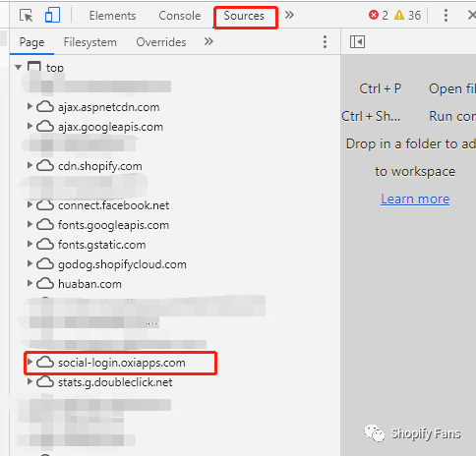
Task: Click cloud icon beside social-login.oxiapps.com
Action: point(45,363)
